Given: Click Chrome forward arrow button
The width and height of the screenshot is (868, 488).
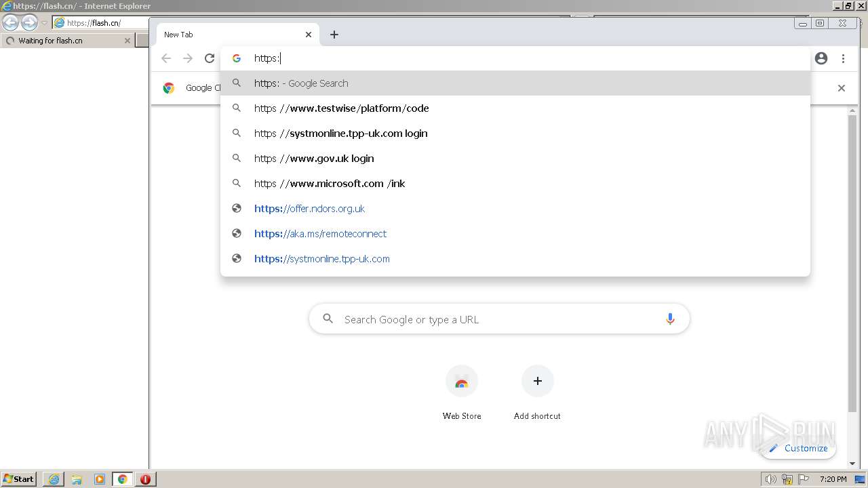Looking at the screenshot, I should (188, 58).
